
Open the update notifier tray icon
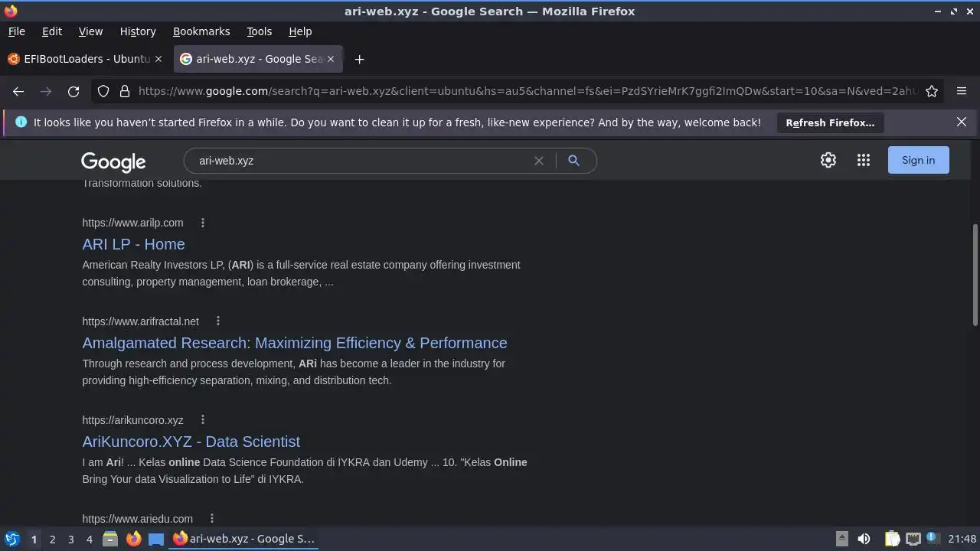[932, 539]
